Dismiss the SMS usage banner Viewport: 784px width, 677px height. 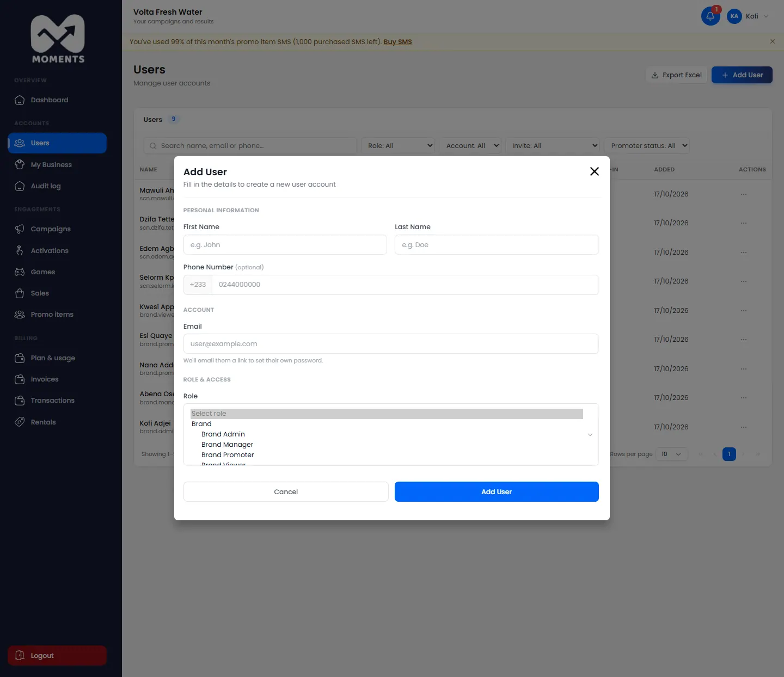(x=772, y=41)
